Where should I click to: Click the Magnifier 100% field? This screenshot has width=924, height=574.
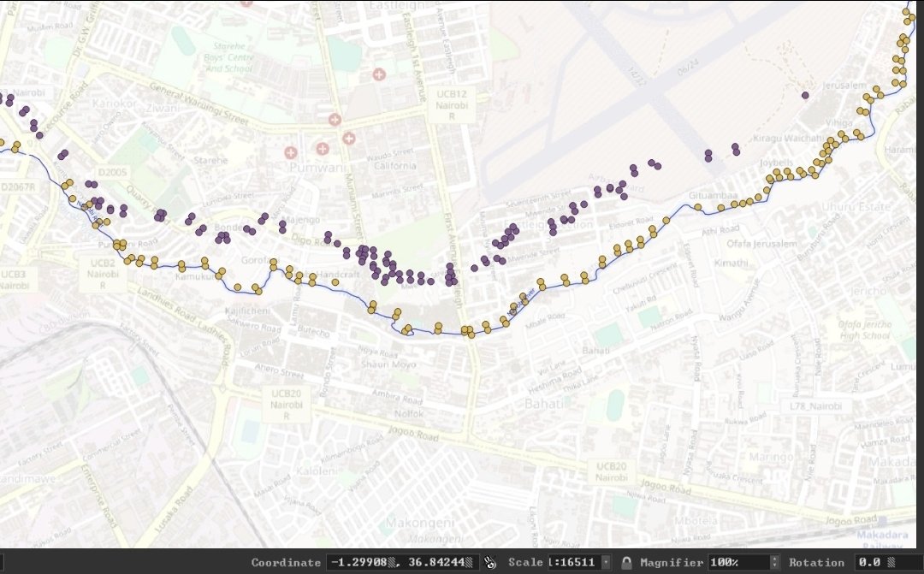pos(738,562)
